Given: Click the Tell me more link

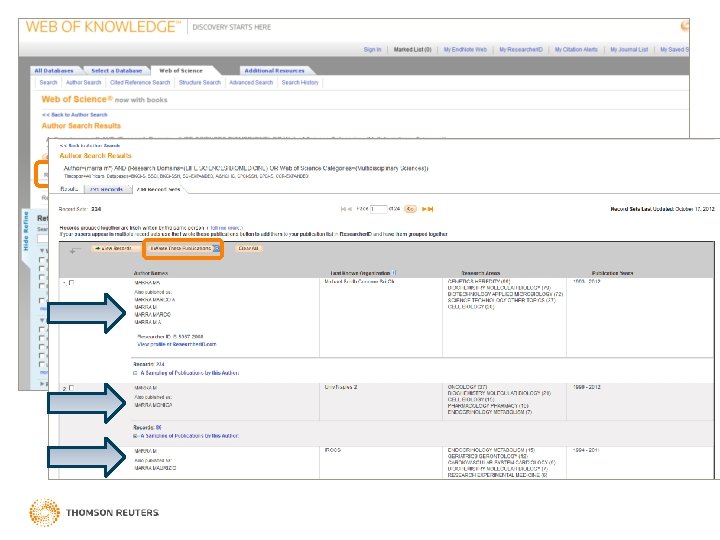Looking at the screenshot, I should pos(225,228).
